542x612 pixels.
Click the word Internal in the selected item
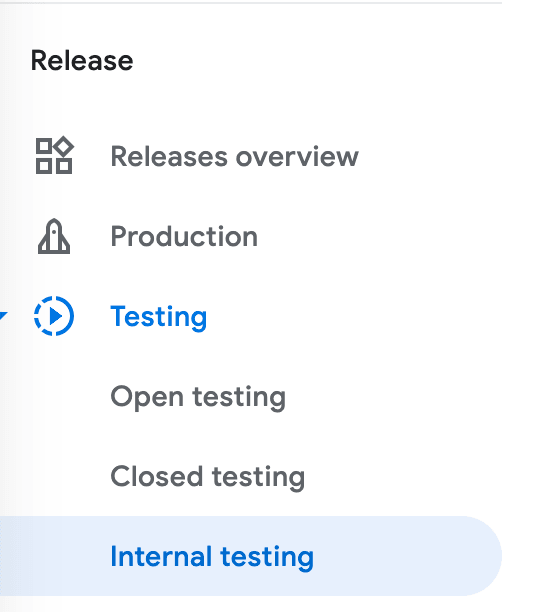coord(161,556)
